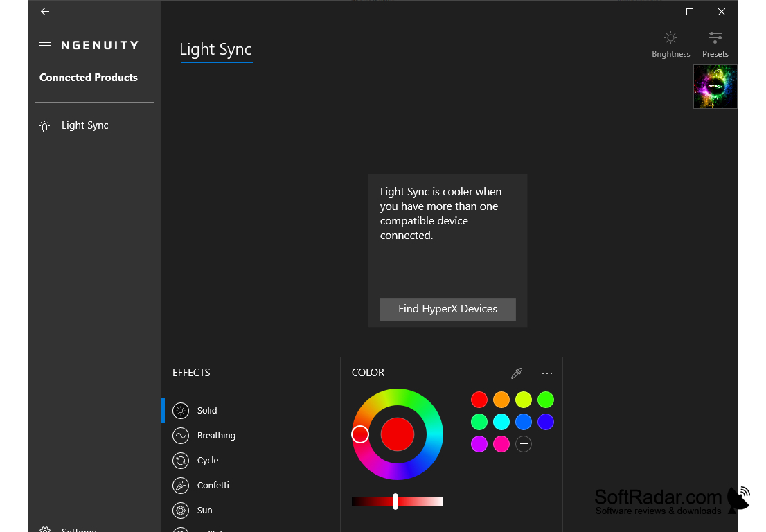
Task: Open Connected Products in the sidebar
Action: click(x=88, y=77)
